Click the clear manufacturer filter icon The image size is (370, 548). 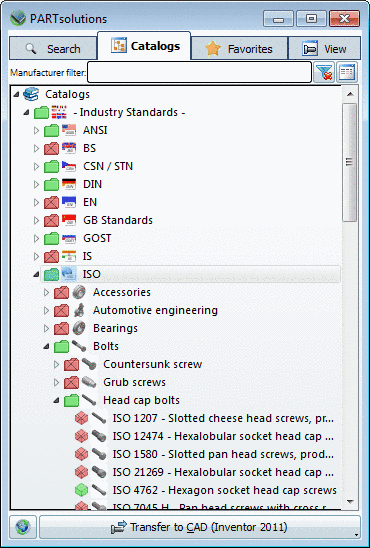tap(324, 72)
